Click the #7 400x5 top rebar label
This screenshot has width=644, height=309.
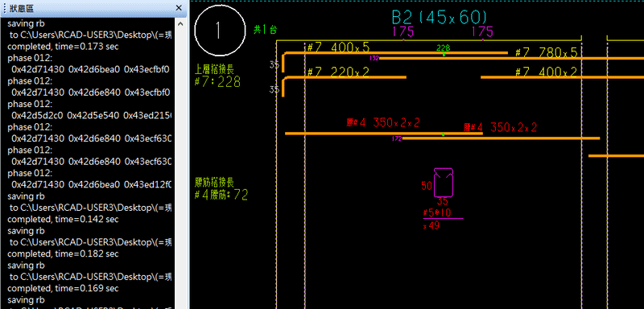click(338, 47)
